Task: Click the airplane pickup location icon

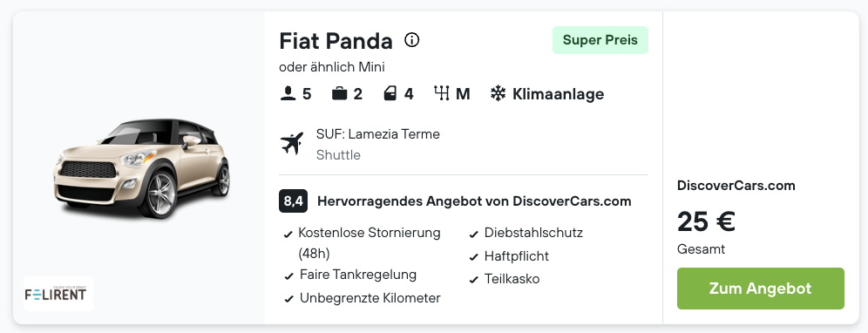Action: [292, 144]
